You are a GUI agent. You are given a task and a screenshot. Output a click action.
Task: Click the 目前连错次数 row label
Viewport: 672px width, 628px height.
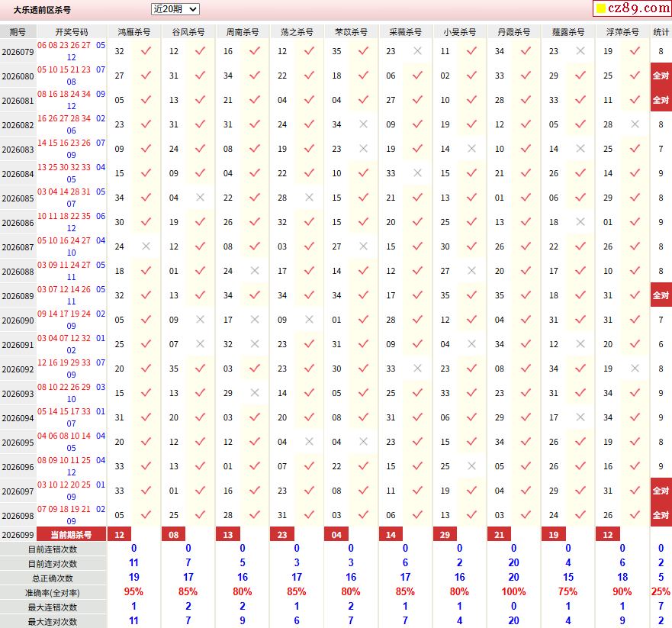pos(53,549)
